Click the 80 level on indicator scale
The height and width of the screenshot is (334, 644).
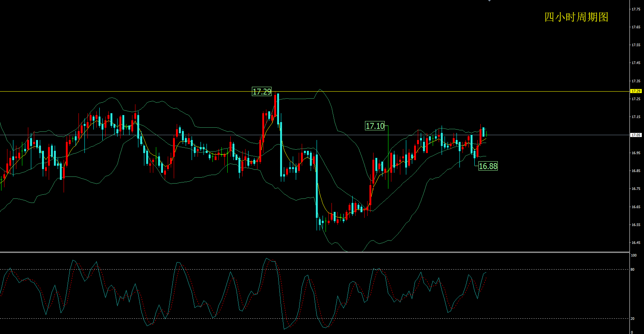[633, 270]
